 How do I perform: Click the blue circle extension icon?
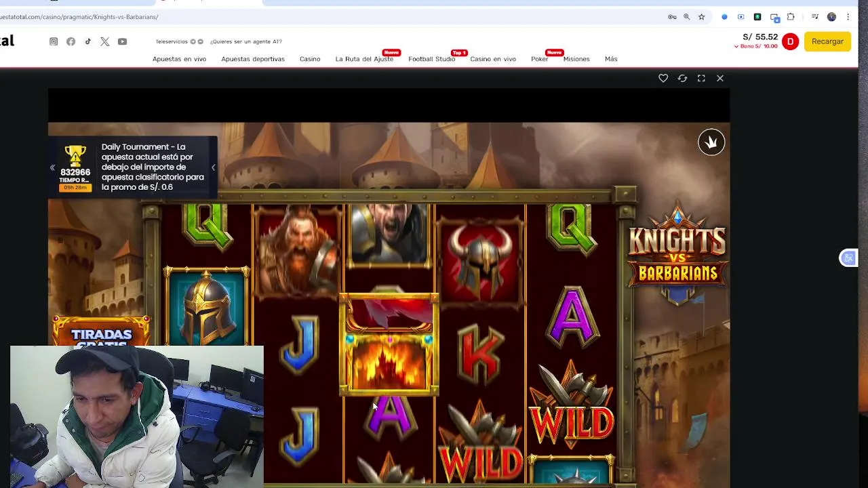[x=724, y=17]
